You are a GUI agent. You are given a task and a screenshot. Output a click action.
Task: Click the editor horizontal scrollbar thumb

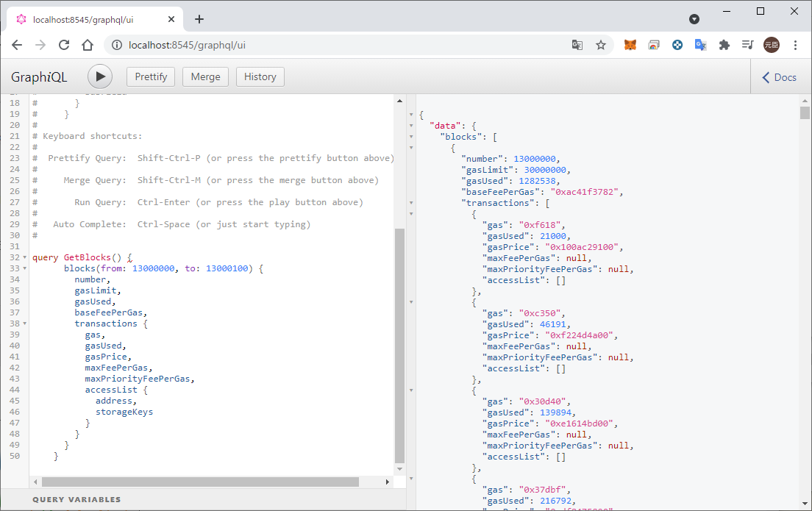200,482
